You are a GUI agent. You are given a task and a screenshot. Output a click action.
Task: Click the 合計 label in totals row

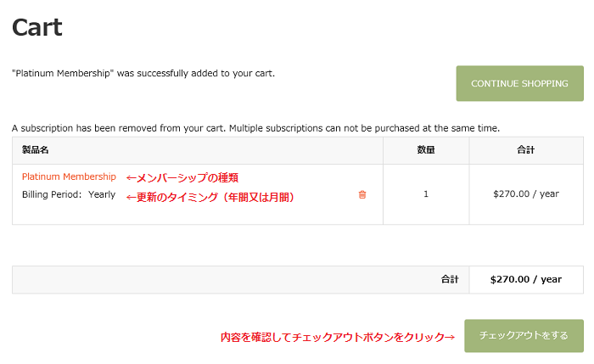(x=450, y=279)
